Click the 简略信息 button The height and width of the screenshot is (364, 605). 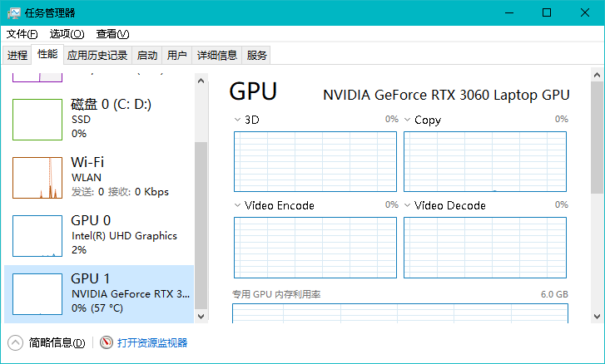pyautogui.click(x=57, y=342)
